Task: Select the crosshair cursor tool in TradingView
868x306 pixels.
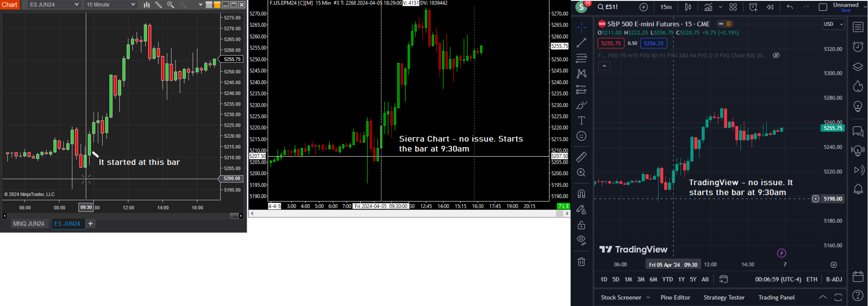Action: click(x=581, y=27)
